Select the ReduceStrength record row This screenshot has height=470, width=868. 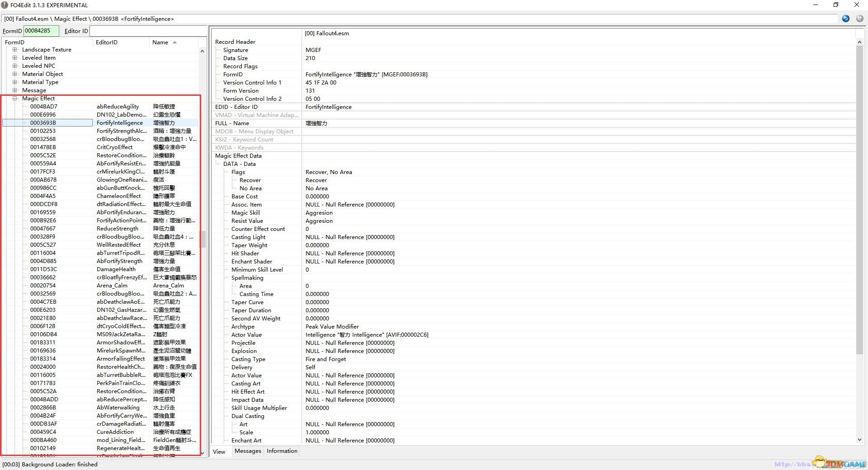coord(100,229)
